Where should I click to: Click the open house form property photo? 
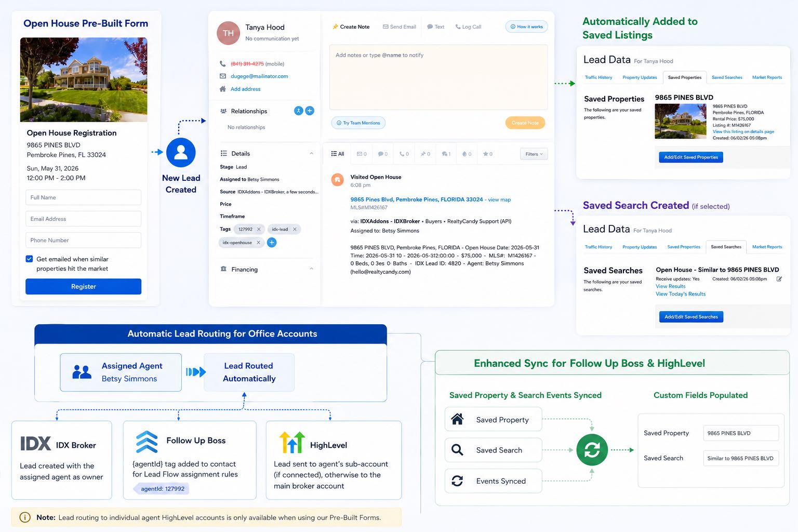(x=84, y=79)
